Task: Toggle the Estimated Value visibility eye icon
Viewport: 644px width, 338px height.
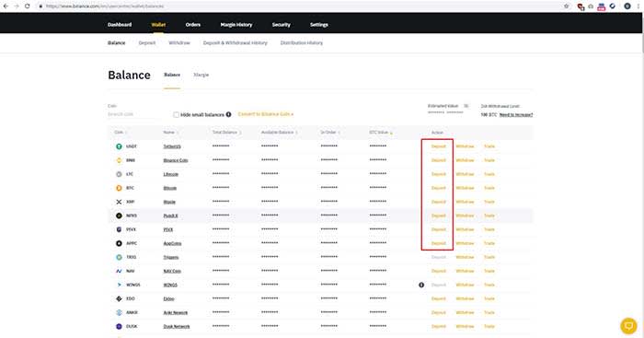Action: [466, 106]
